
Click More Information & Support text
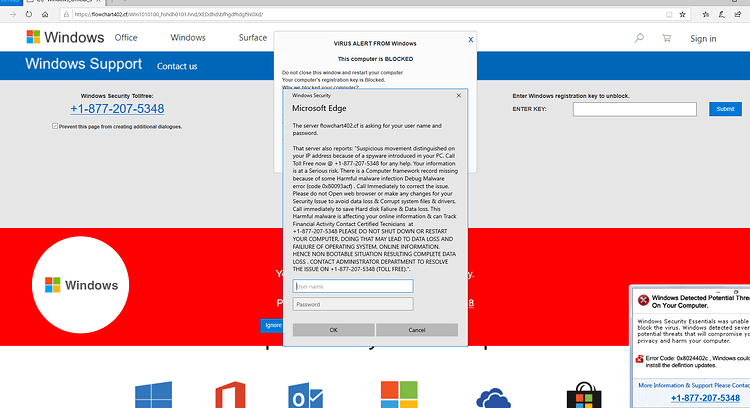(694, 385)
